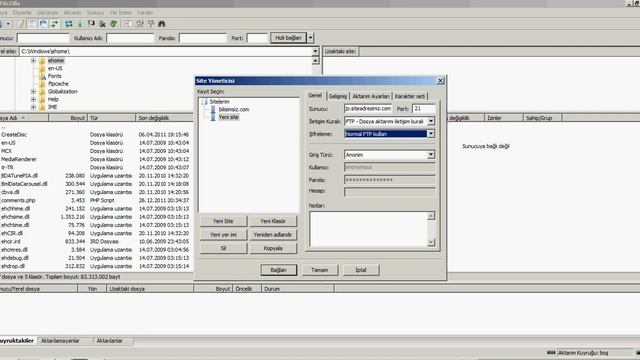The image size is (640, 360).
Task: Click the Yeni Klasör button
Action: 273,221
